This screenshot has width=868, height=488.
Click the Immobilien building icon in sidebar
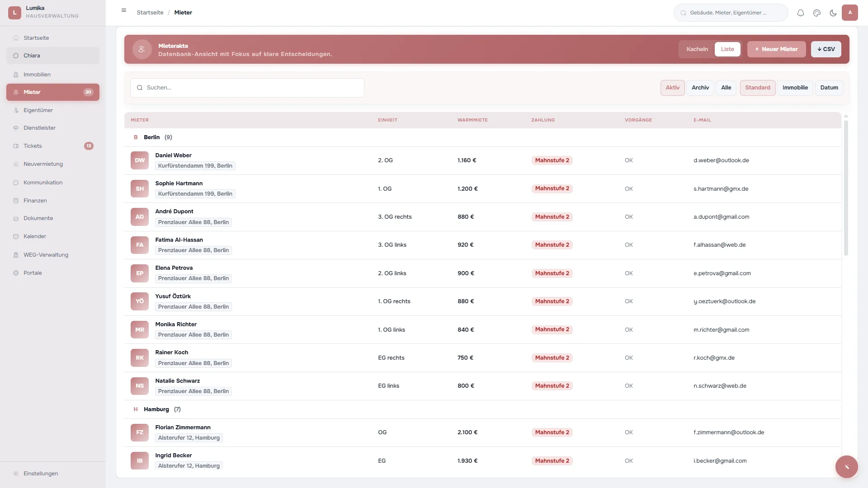tap(16, 75)
